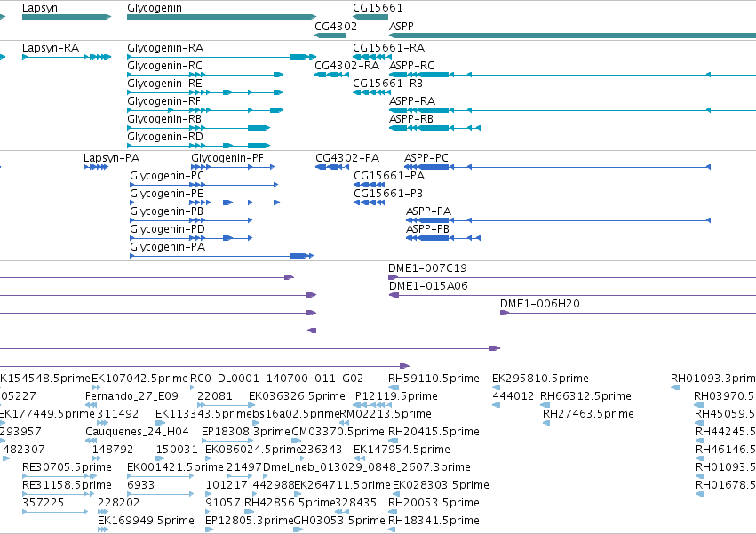
Task: Click the Glycogenin-RE transcript label
Action: click(x=164, y=84)
